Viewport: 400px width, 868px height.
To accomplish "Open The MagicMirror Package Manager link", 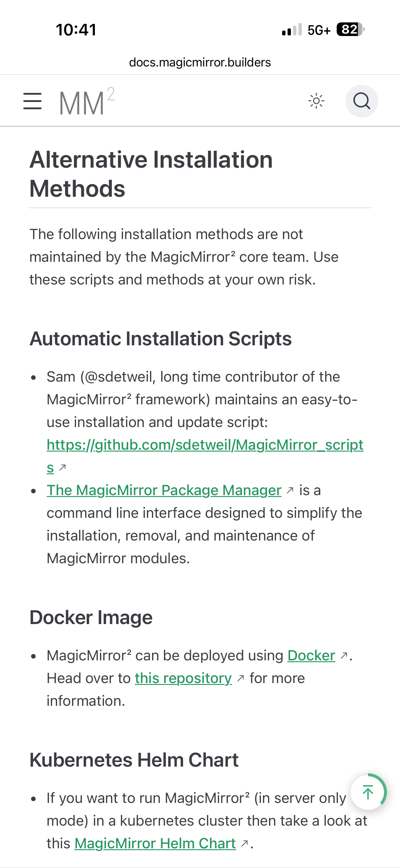I will (x=164, y=490).
